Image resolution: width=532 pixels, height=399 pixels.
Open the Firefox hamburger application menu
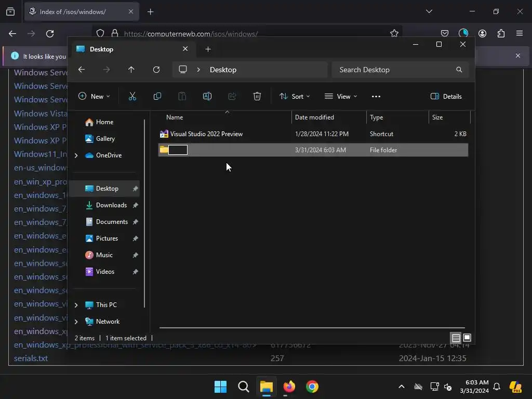(520, 33)
